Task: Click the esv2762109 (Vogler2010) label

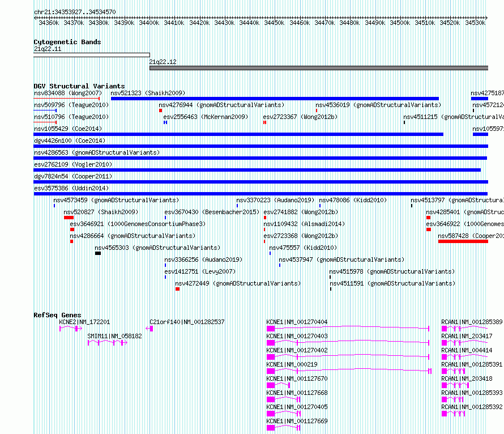Action: [x=73, y=164]
